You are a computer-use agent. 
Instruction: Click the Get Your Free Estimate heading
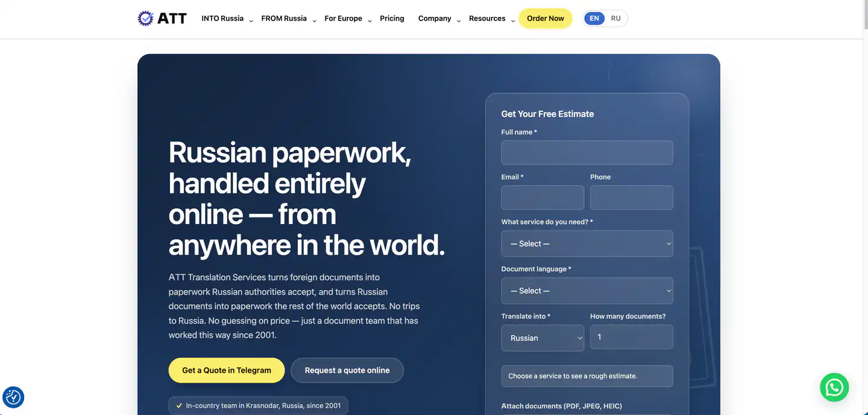pos(547,114)
